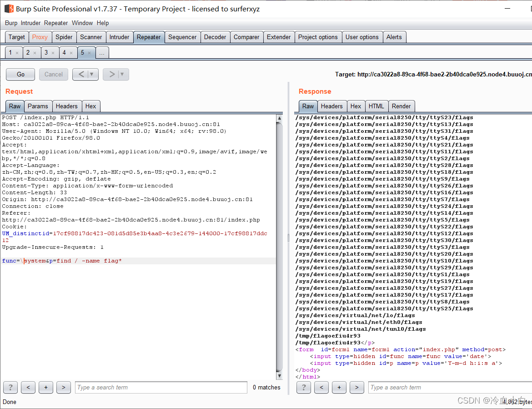The image size is (532, 409).
Task: Select the request Headers tab
Action: pyautogui.click(x=66, y=106)
